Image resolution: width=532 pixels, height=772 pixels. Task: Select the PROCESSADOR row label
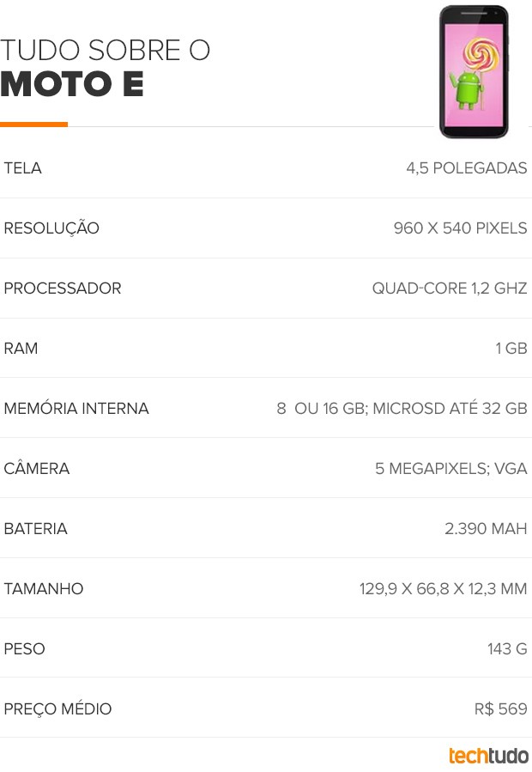[63, 289]
